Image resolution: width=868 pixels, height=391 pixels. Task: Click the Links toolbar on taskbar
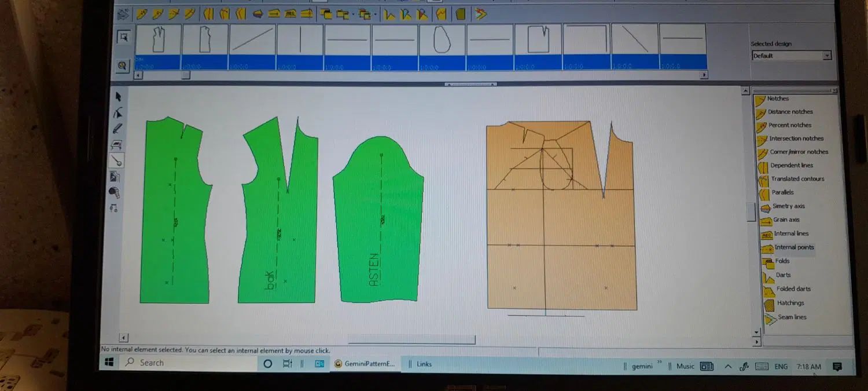click(424, 364)
